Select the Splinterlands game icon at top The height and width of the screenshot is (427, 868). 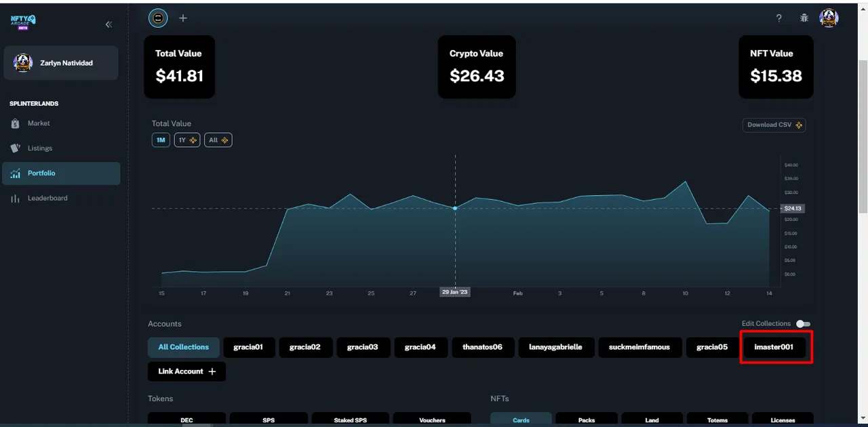coord(158,18)
